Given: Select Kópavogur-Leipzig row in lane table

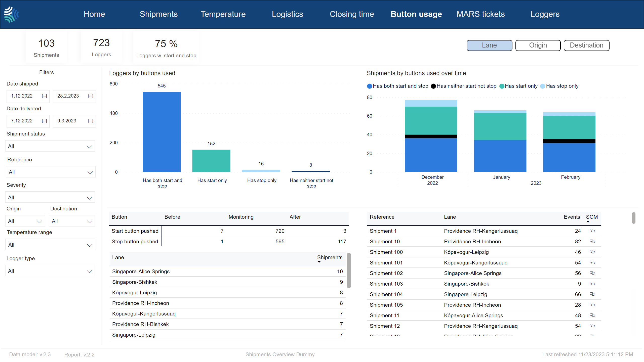Looking at the screenshot, I should coord(228,293).
